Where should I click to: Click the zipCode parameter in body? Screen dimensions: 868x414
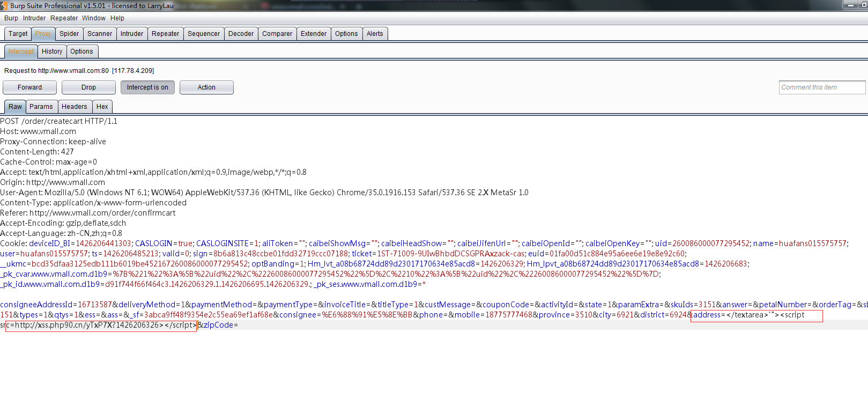coord(218,325)
